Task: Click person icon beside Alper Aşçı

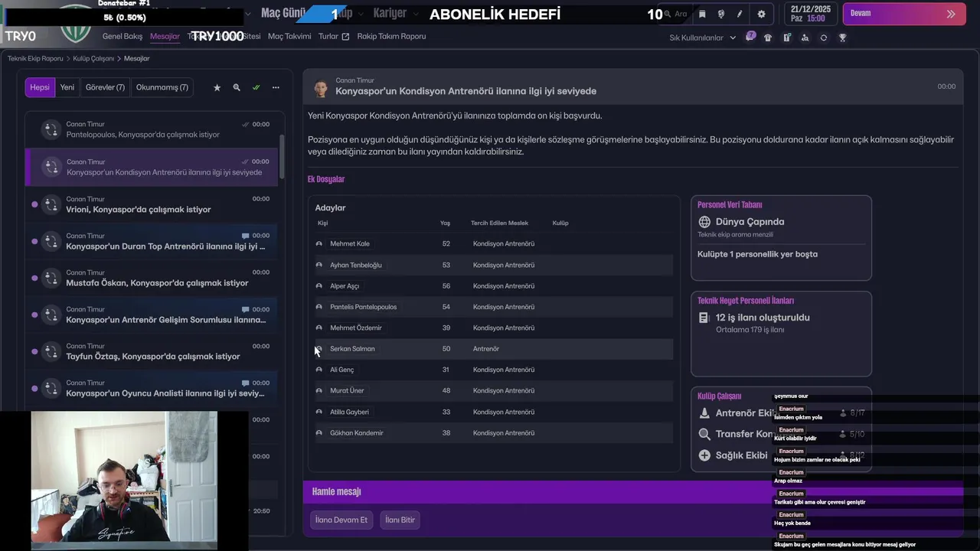Action: click(x=319, y=286)
